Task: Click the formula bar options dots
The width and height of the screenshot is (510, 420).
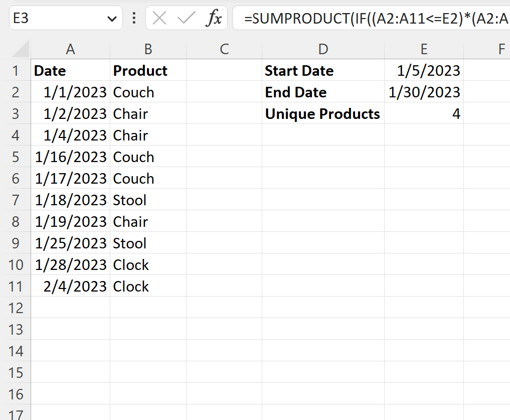Action: [134, 19]
